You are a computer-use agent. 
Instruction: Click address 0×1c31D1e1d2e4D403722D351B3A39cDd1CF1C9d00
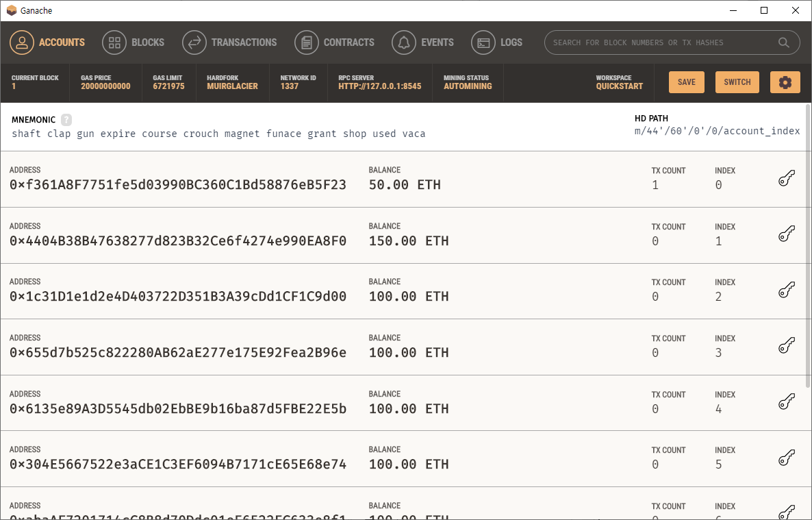tap(177, 297)
